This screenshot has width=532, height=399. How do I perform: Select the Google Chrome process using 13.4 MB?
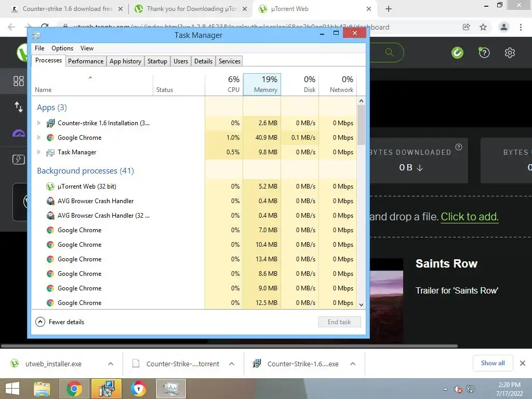[194, 259]
